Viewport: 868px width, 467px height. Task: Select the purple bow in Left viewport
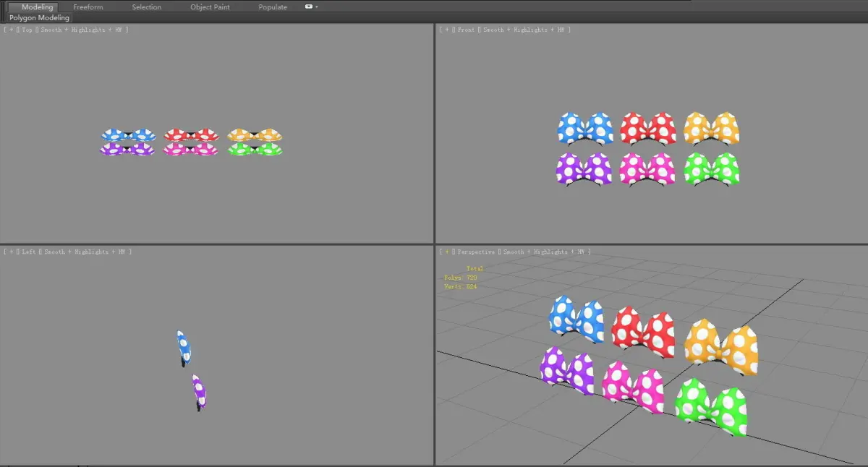pyautogui.click(x=199, y=392)
